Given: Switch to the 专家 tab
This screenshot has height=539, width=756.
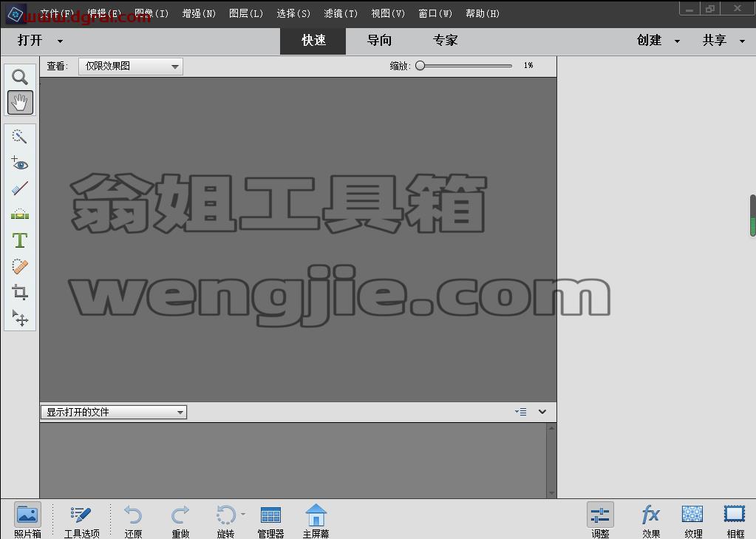Looking at the screenshot, I should (x=445, y=41).
